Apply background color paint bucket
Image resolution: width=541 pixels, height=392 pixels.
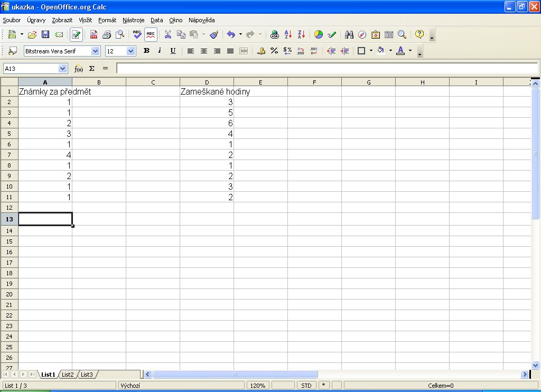(x=381, y=51)
